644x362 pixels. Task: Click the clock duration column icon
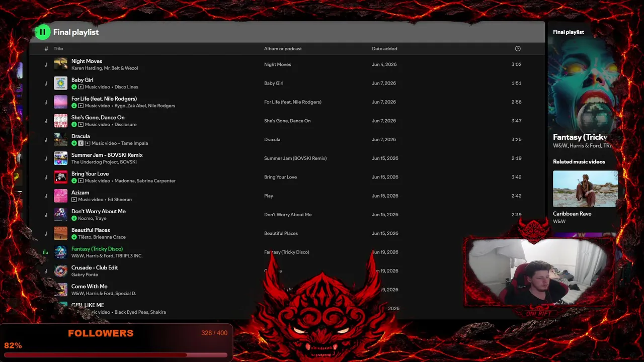518,49
